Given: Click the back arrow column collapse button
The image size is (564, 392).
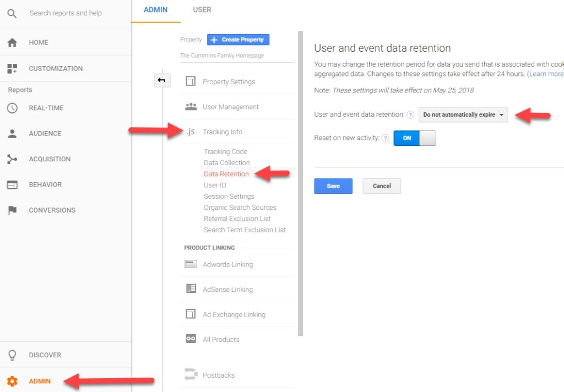Looking at the screenshot, I should [161, 80].
